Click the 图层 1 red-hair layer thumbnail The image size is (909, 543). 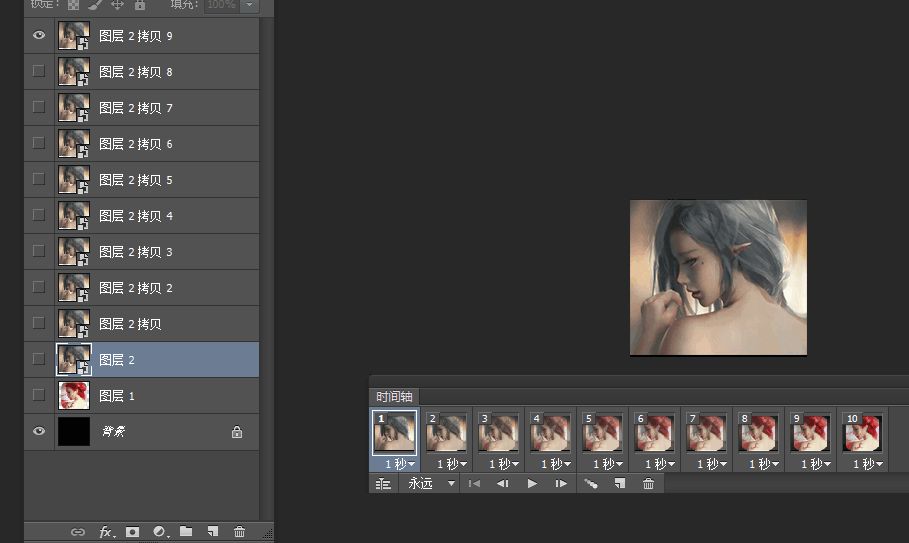[74, 395]
